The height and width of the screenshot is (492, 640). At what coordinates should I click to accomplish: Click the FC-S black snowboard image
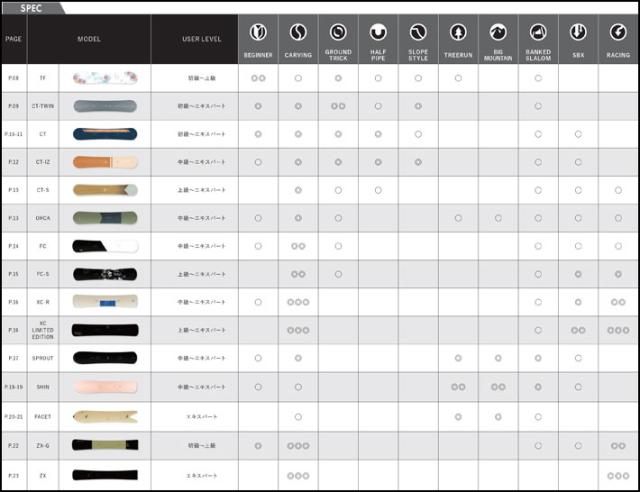pos(105,274)
